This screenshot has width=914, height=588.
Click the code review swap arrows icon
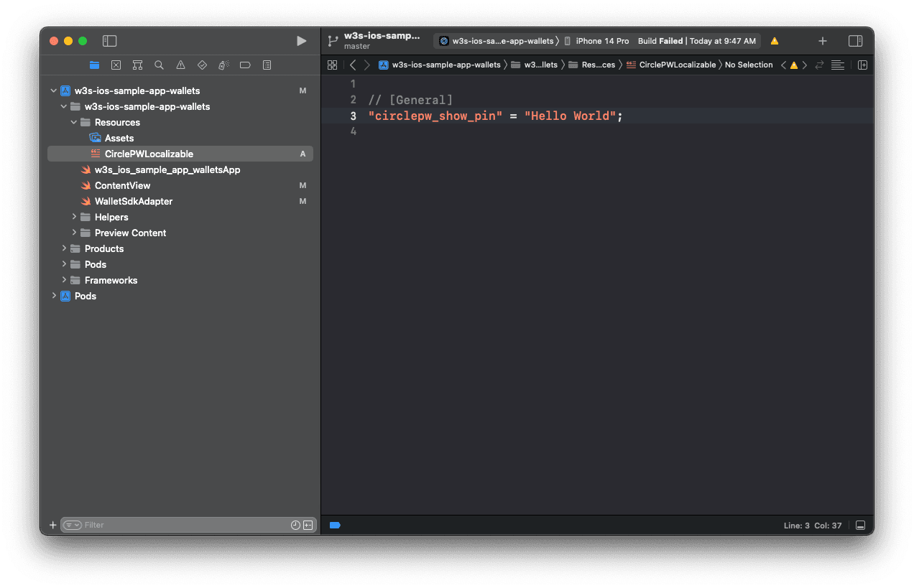pyautogui.click(x=819, y=65)
